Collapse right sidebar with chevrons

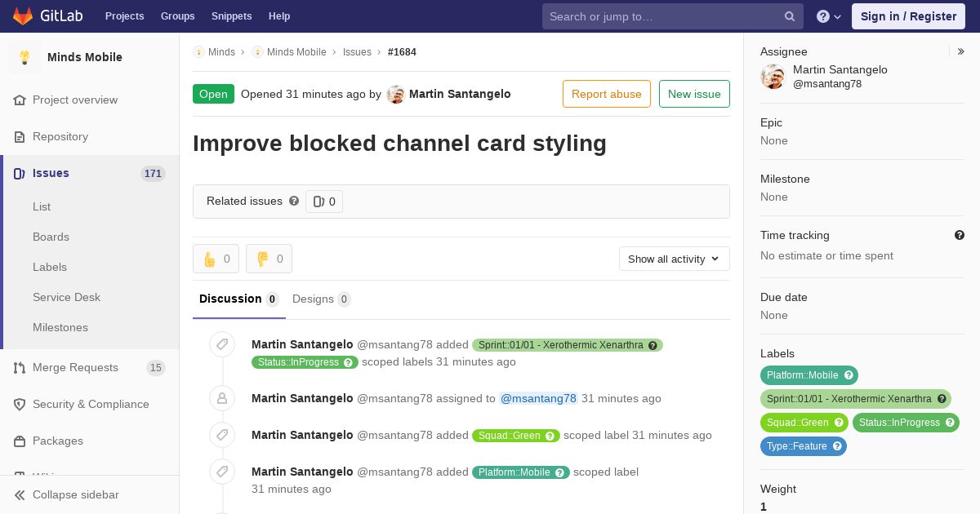click(x=961, y=51)
